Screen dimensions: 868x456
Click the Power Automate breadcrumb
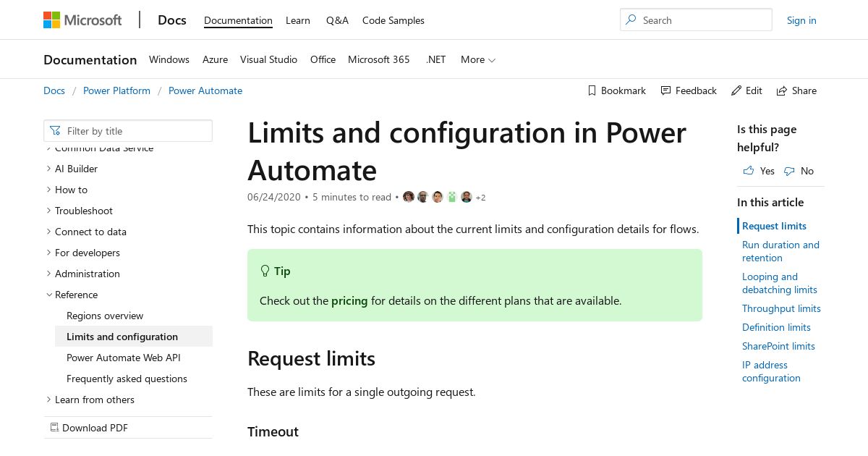pos(205,90)
